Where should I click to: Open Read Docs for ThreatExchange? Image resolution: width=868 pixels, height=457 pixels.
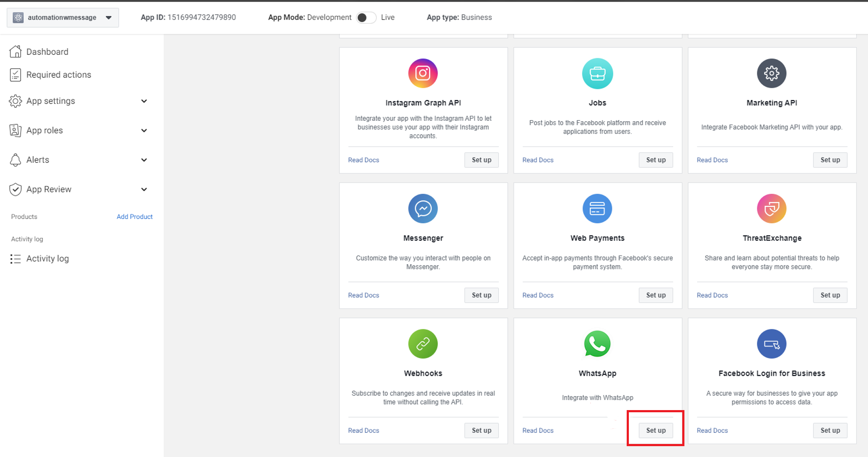coord(712,295)
